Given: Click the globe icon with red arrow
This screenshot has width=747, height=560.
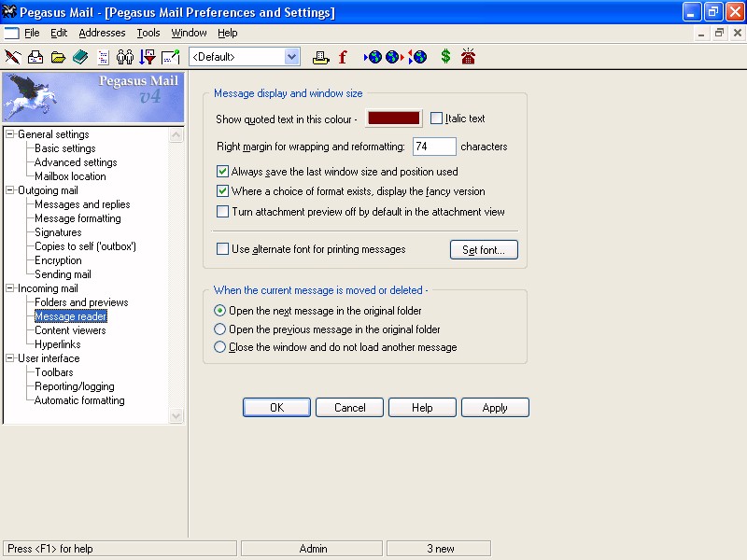Looking at the screenshot, I should click(x=395, y=57).
